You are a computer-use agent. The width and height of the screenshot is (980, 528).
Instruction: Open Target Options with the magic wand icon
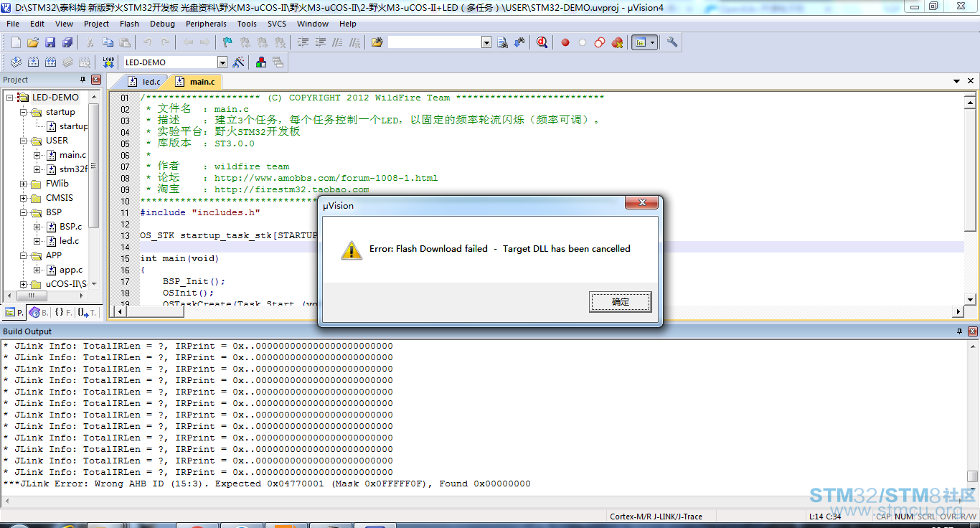pyautogui.click(x=239, y=62)
